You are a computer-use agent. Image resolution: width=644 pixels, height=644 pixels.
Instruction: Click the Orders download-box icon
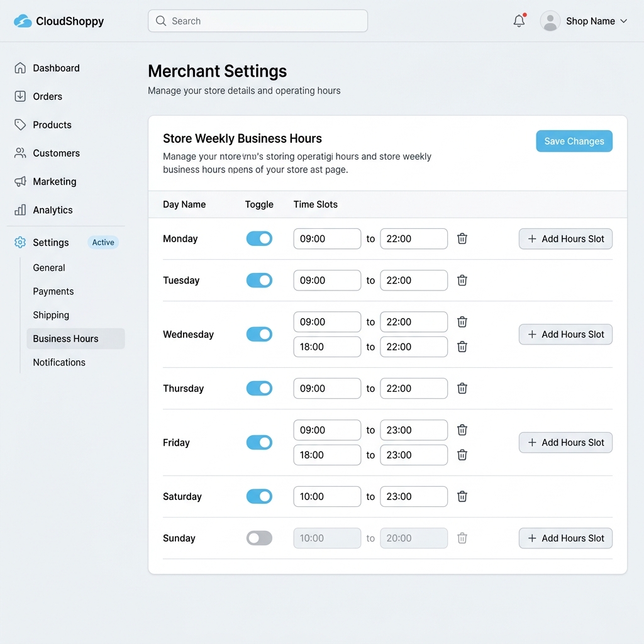point(20,96)
